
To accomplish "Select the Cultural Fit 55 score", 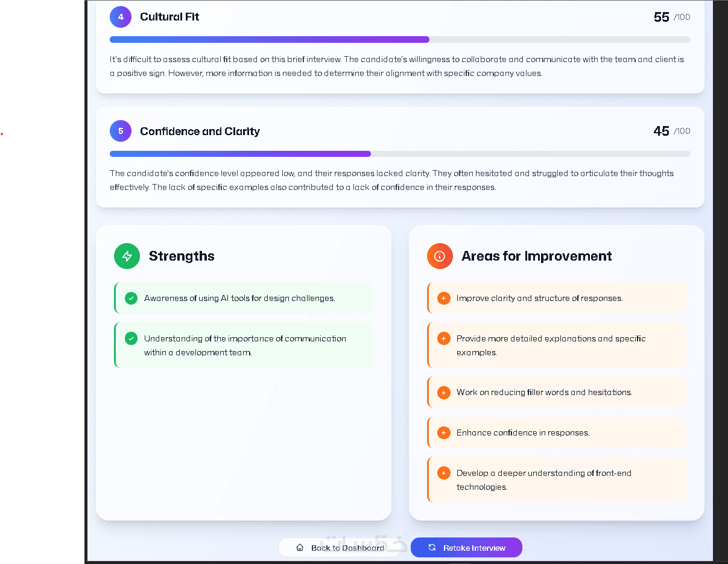I will [x=662, y=17].
